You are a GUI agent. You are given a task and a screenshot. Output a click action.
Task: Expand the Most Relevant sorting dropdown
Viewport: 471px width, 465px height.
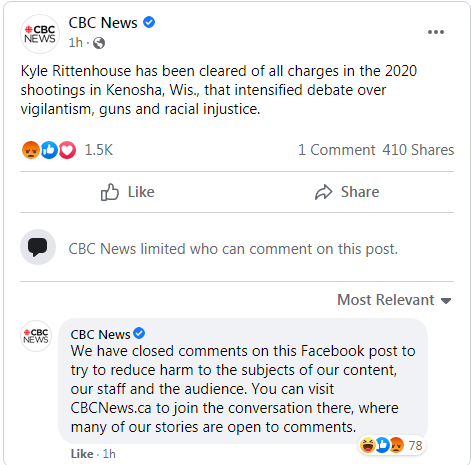tap(394, 300)
